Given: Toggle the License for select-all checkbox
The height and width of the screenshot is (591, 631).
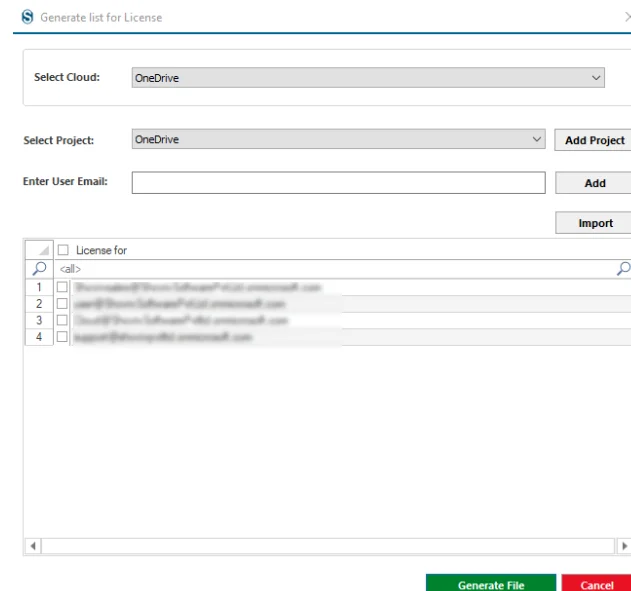Looking at the screenshot, I should pos(63,250).
